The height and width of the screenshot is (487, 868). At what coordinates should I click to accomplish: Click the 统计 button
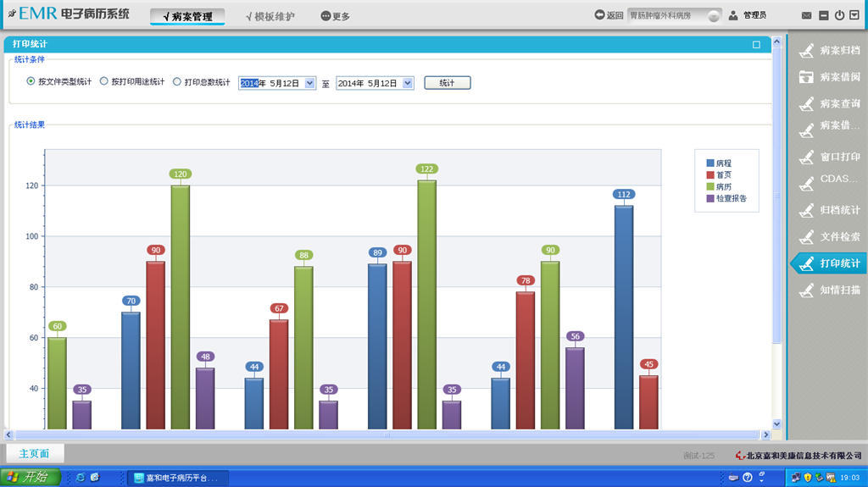pos(447,83)
